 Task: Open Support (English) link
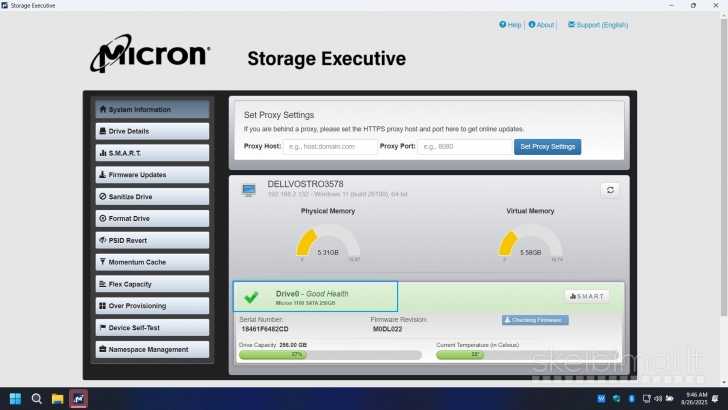[x=598, y=25]
